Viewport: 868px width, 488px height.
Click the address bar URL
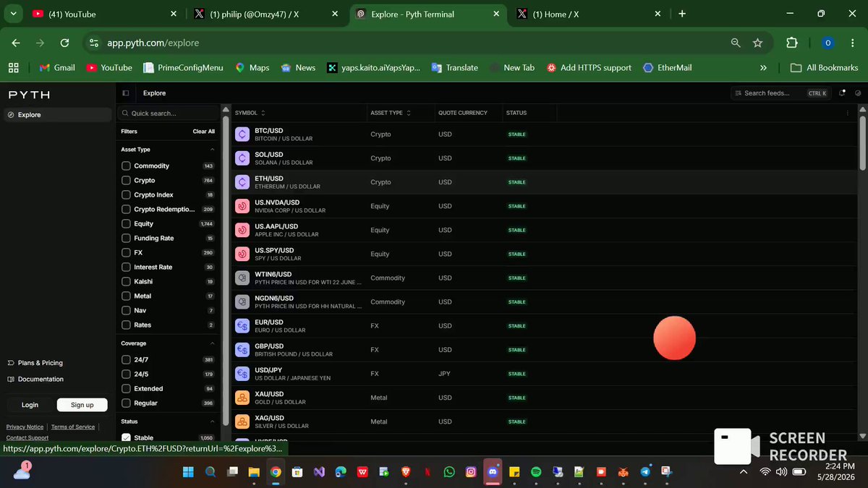[x=153, y=43]
